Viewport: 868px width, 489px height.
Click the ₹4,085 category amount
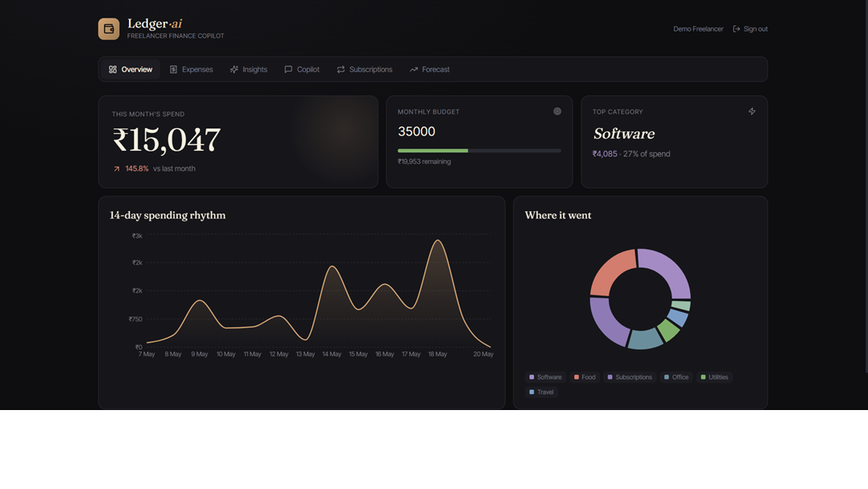point(605,154)
